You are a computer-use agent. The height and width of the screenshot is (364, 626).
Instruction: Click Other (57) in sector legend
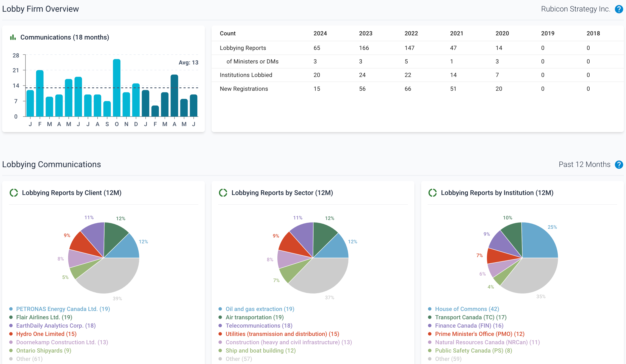coord(239,359)
